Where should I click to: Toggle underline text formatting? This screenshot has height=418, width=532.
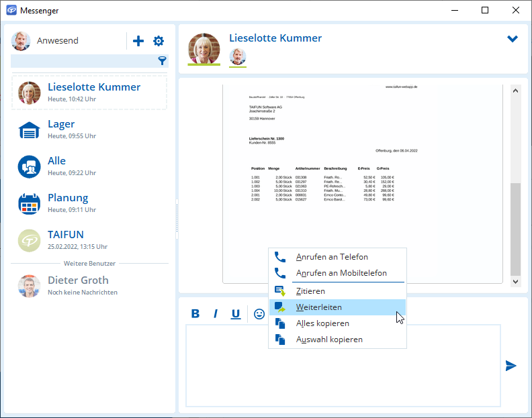[x=236, y=313]
